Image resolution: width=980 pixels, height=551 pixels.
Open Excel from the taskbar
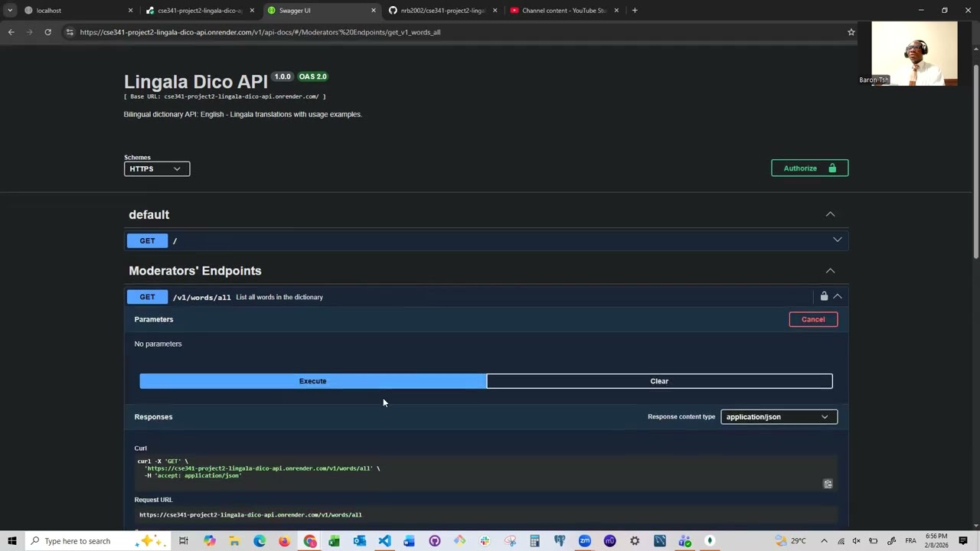pyautogui.click(x=335, y=541)
